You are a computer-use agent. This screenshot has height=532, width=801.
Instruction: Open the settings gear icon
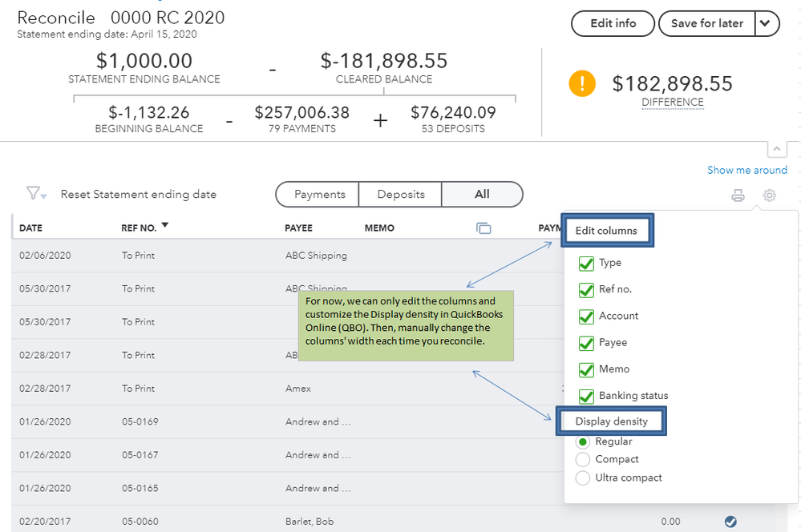tap(770, 195)
